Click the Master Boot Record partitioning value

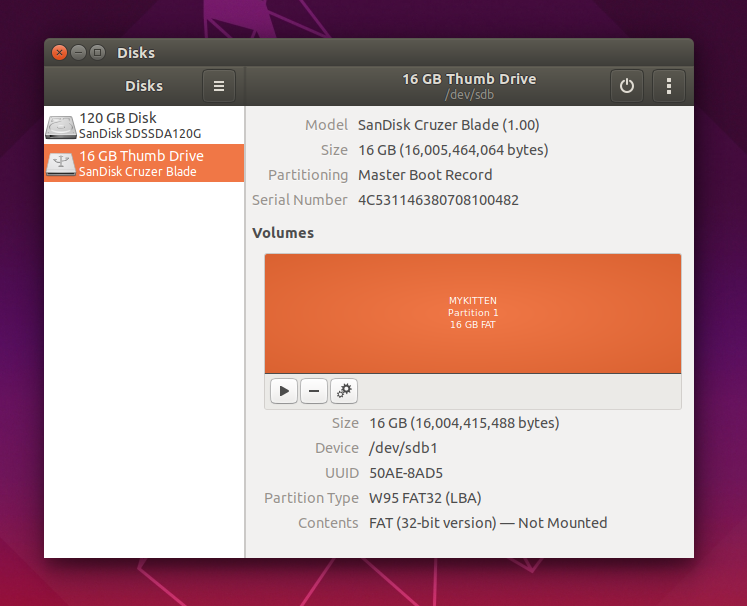pyautogui.click(x=425, y=175)
